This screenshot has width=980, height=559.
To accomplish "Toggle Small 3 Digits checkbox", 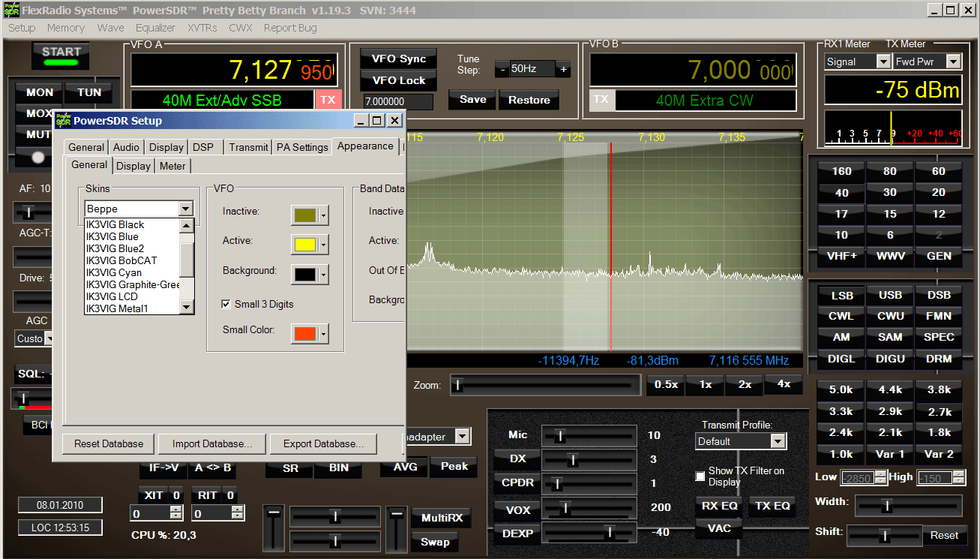I will pyautogui.click(x=226, y=304).
